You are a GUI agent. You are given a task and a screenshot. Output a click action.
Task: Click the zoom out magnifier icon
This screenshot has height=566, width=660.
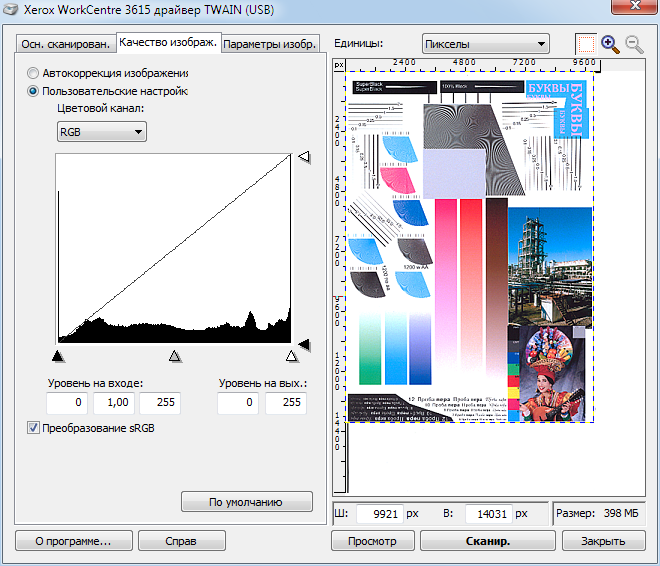coord(634,44)
